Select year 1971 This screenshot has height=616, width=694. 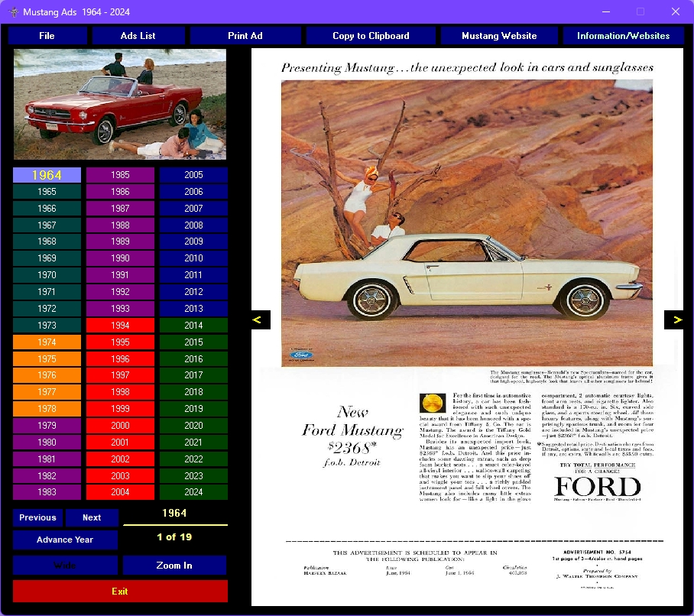(x=47, y=292)
